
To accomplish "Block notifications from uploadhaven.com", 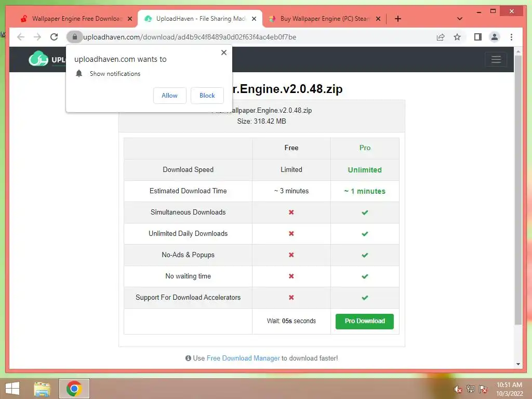I will (x=207, y=96).
